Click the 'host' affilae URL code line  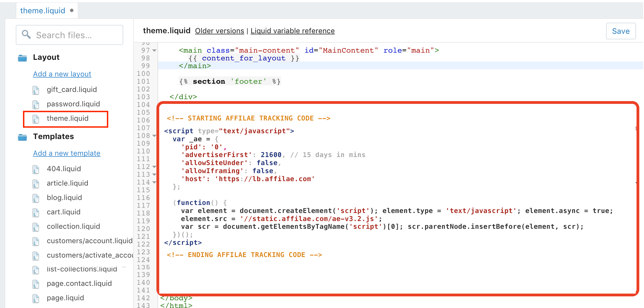(x=248, y=179)
